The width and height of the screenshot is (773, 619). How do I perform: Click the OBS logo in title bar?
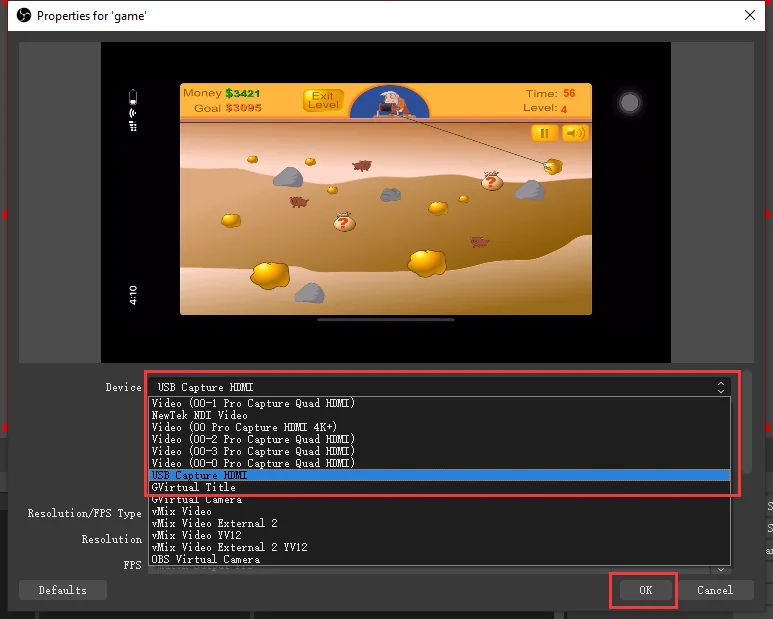click(23, 15)
